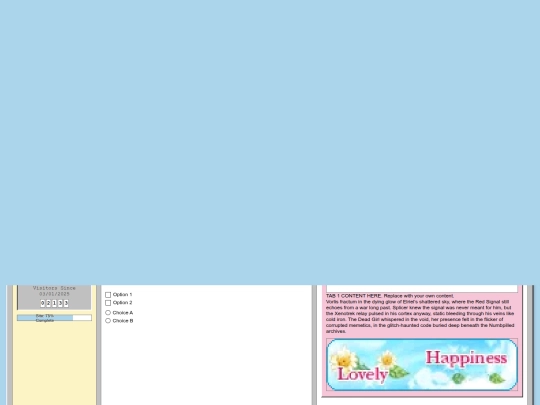Screen dimensions: 540x405
Task: Select the Choice B radio button
Action: (108, 321)
